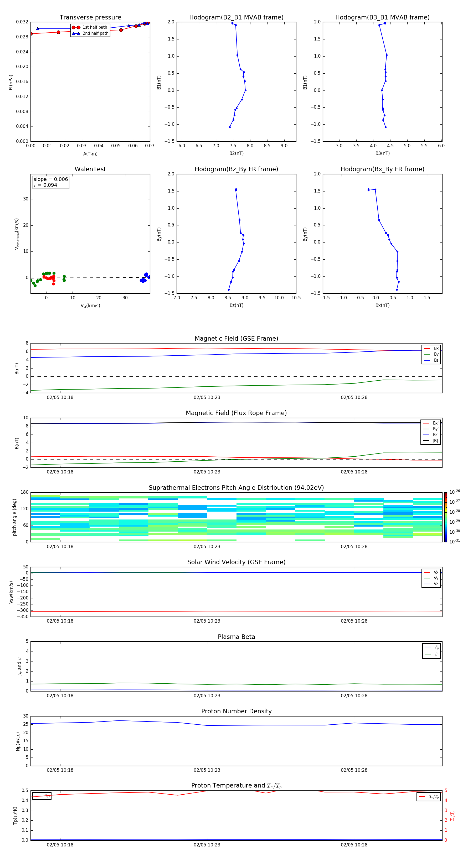Click '02/05 10:23' tick under Proton Number Density

coord(207,770)
